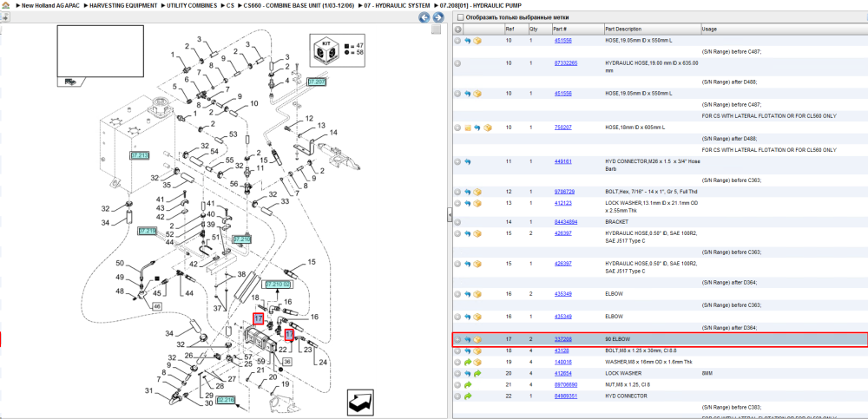
Task: Select boxed callout 46 in diagram
Action: click(x=156, y=305)
